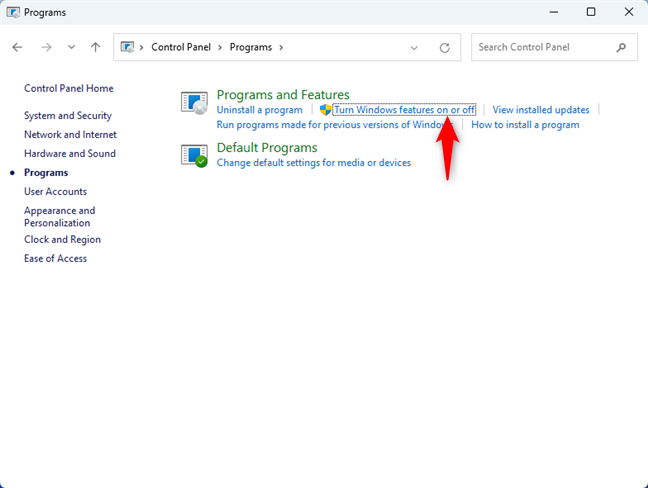Open Programs and Features heading
The image size is (648, 488).
coord(283,95)
